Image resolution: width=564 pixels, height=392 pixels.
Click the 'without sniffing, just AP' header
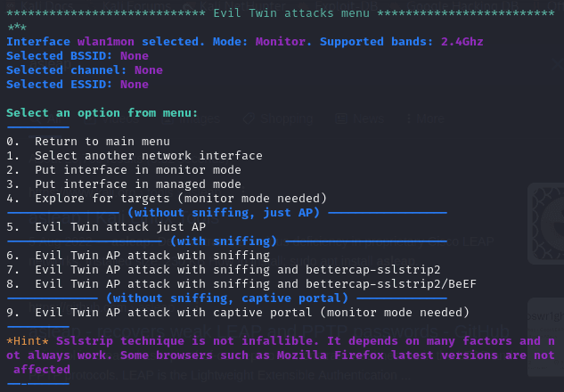coord(224,213)
